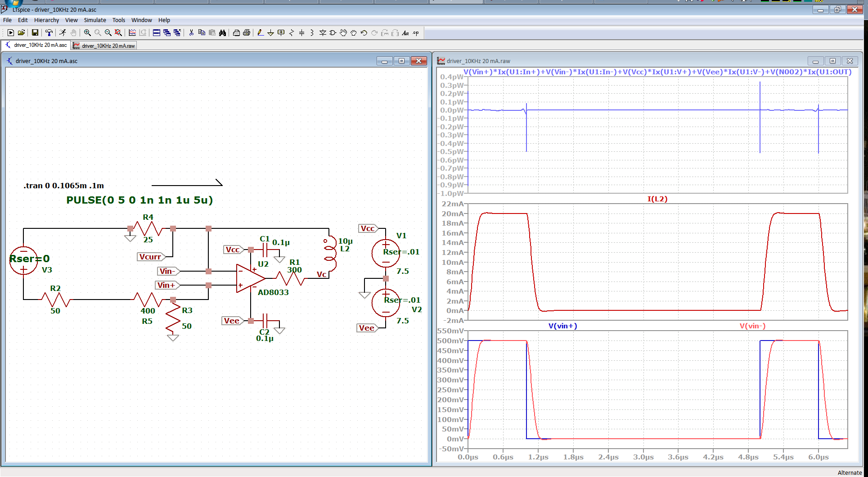Maximize the schematic child window

click(x=401, y=61)
